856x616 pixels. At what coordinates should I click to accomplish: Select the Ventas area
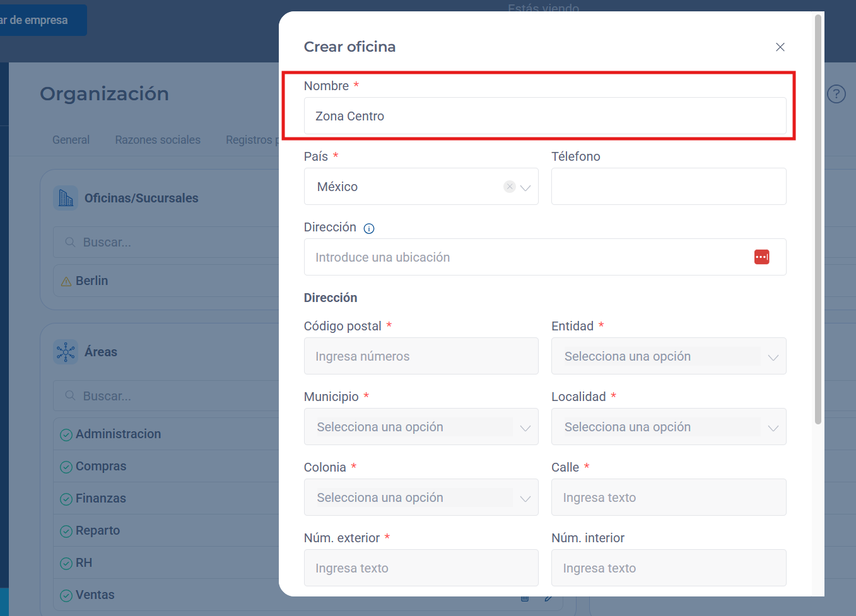[x=167, y=595]
